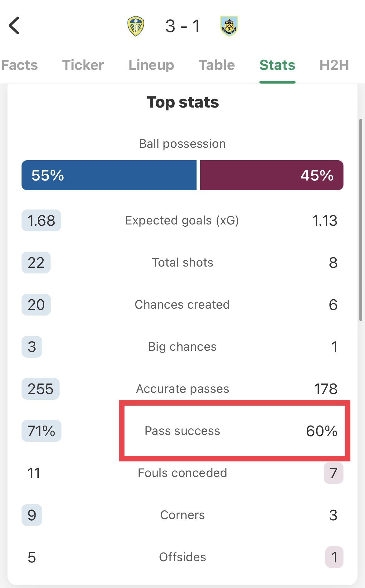
Task: Switch to the Ticker tab
Action: pyautogui.click(x=83, y=65)
